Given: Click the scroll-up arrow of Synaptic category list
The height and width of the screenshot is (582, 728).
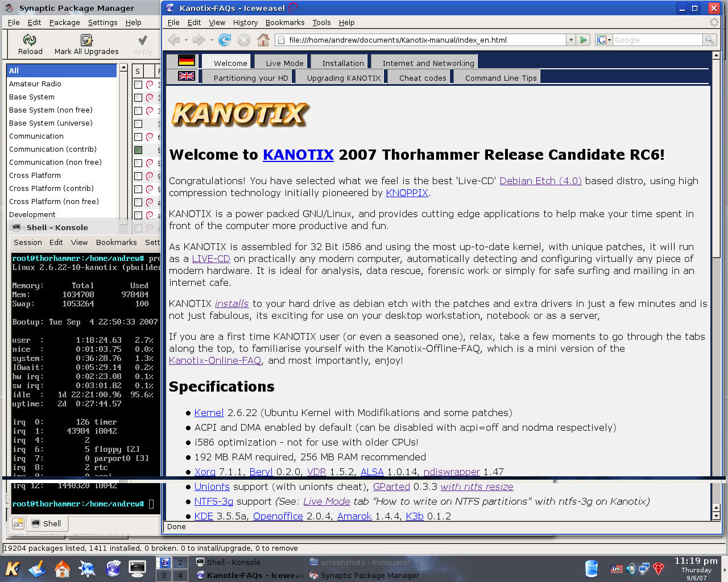Looking at the screenshot, I should pos(122,68).
